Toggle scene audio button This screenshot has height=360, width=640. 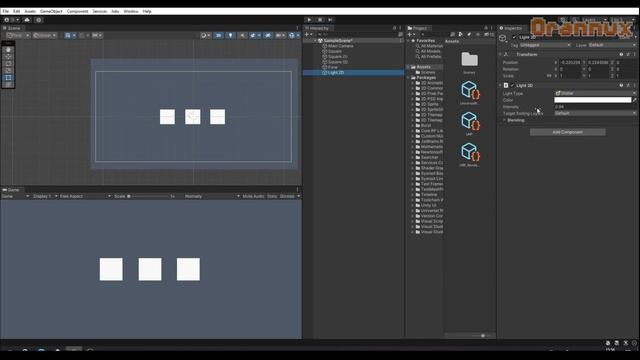tap(242, 36)
